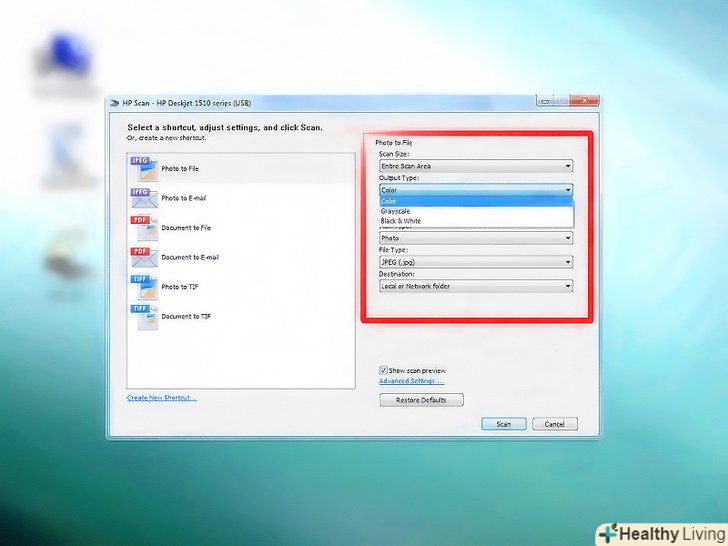Screen dimensions: 728x546
Task: Click the Document to TIF icon
Action: click(x=144, y=317)
